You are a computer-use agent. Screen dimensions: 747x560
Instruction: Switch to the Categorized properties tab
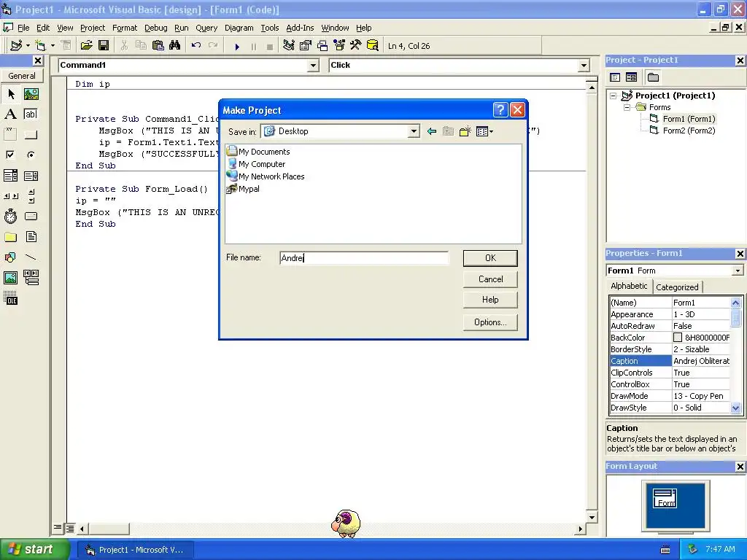point(676,287)
